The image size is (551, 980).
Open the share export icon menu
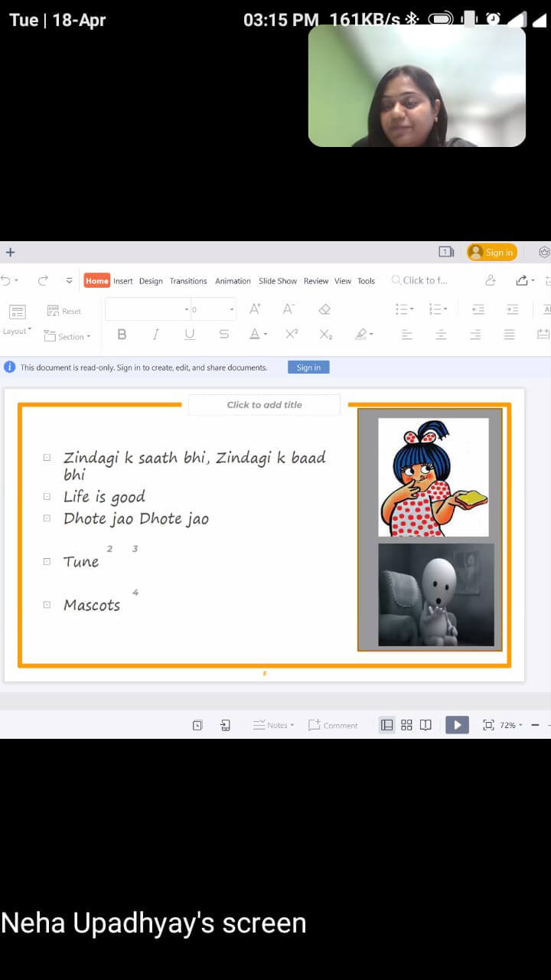525,281
